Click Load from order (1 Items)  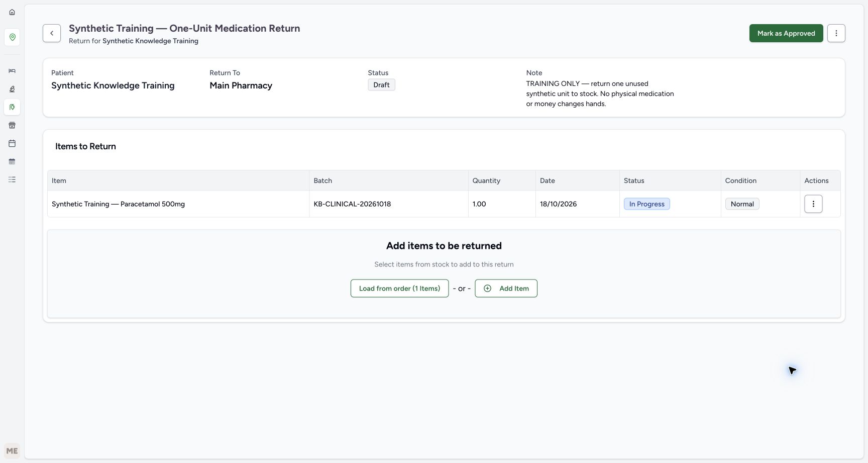click(399, 289)
